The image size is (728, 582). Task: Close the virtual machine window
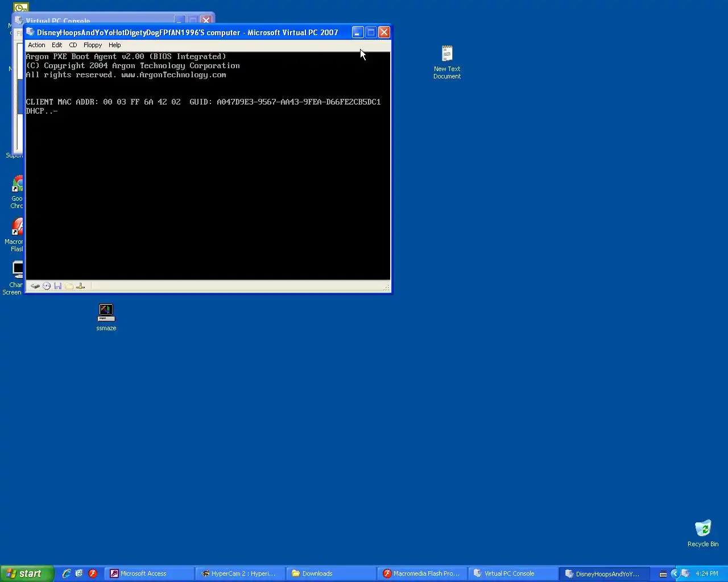[384, 32]
